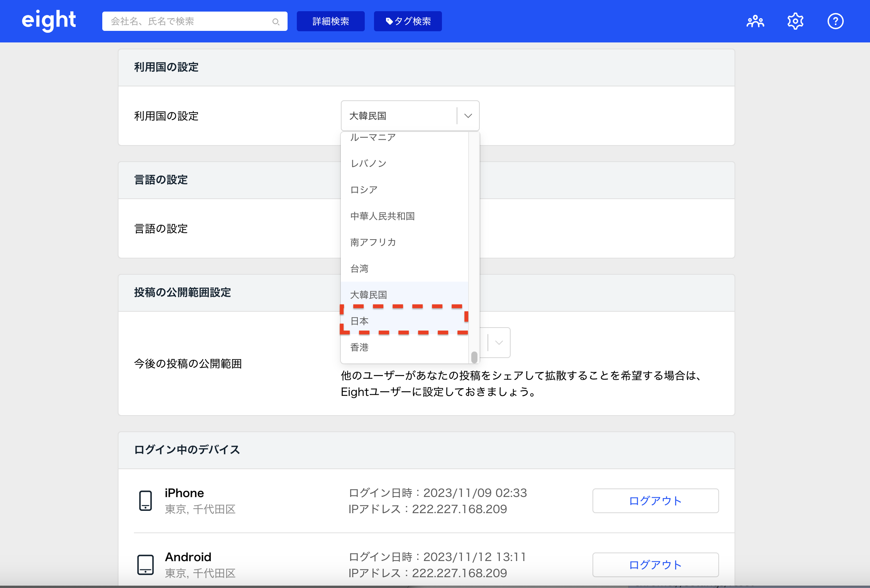Open タグ検索 tag search
Screen dimensions: 870x588
coord(408,21)
